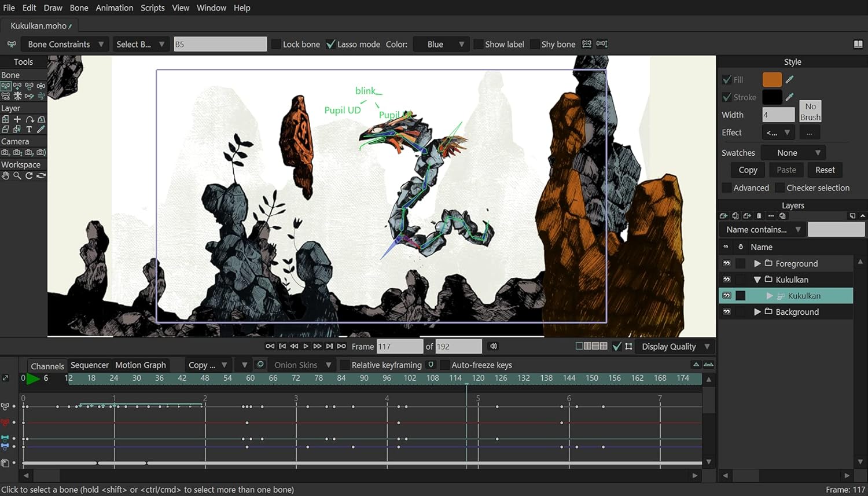Select the Transform Layer plus-shaped tool

click(17, 119)
